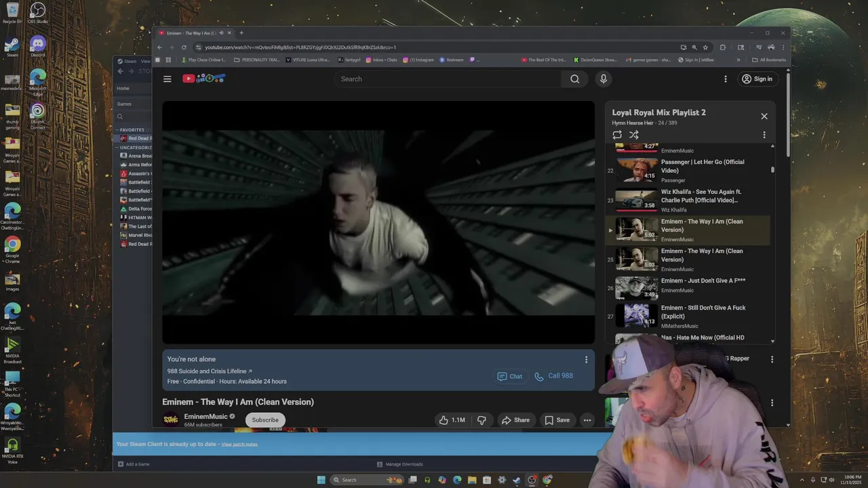Dislike the video with thumbs down

481,420
